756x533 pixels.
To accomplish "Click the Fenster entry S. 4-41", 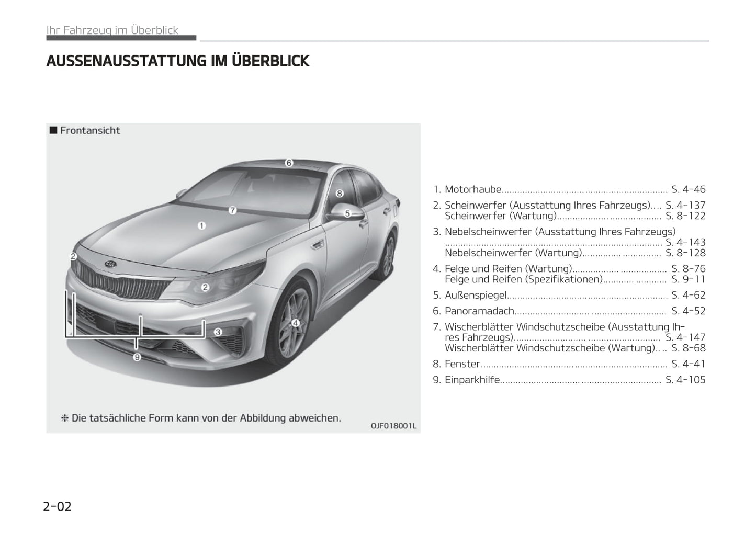I will (x=688, y=364).
